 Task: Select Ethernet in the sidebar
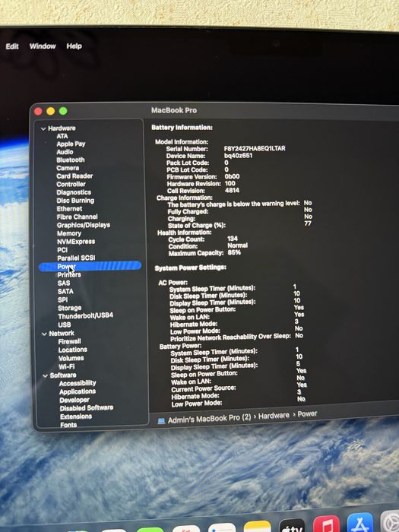point(69,209)
